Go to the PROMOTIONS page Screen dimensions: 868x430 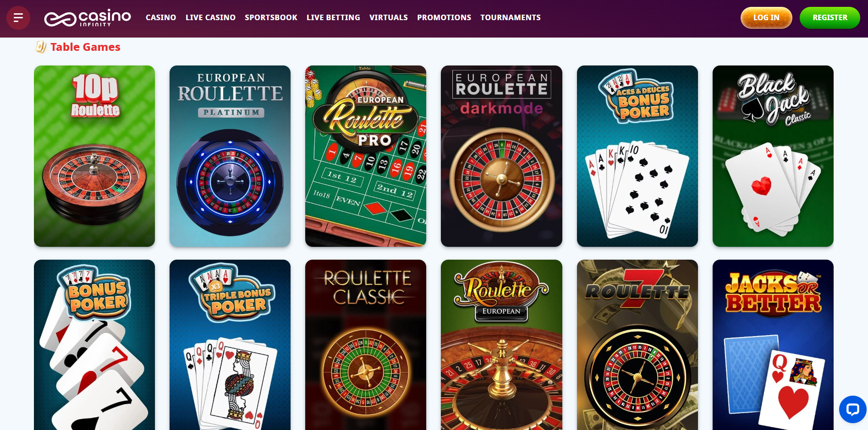(x=444, y=17)
